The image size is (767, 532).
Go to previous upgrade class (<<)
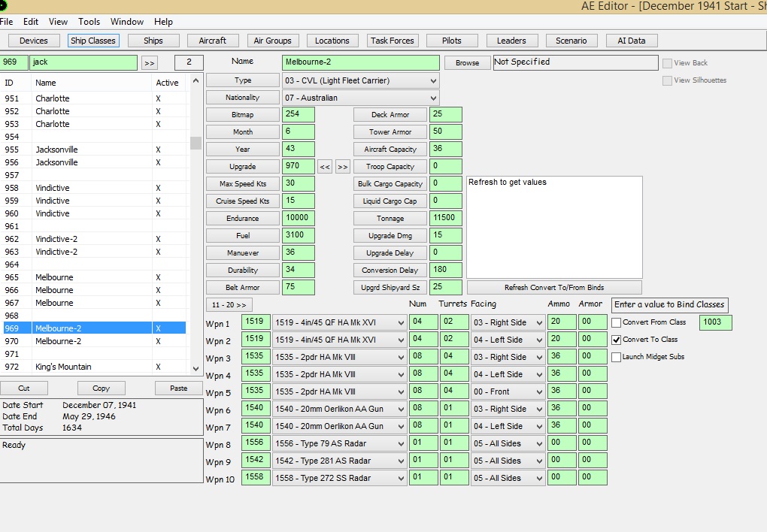[x=325, y=167]
